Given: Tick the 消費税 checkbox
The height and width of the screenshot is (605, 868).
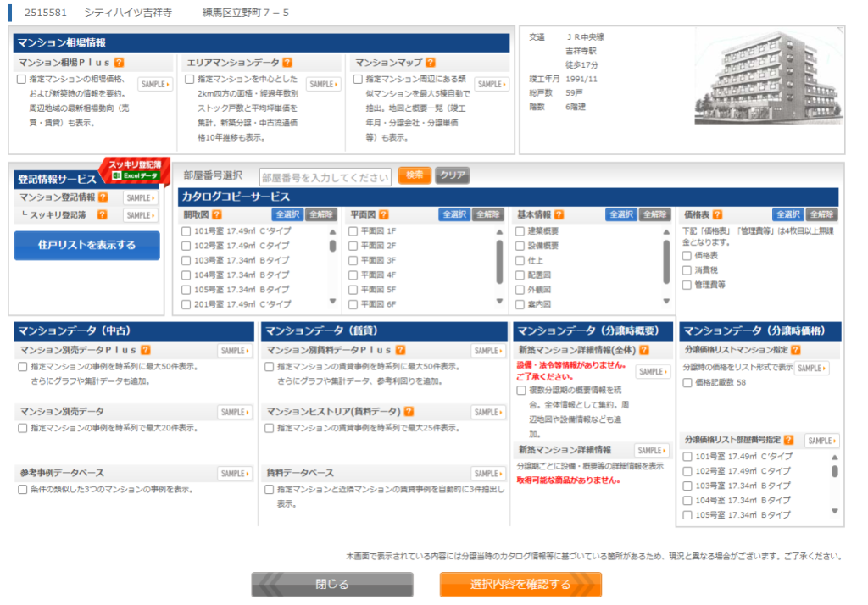Looking at the screenshot, I should point(687,270).
